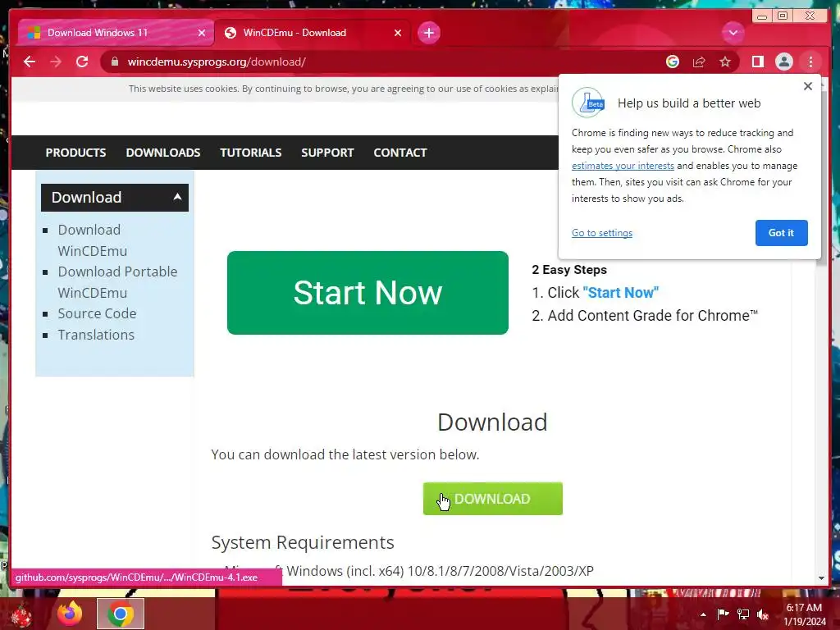Click the forward navigation arrow
Image resolution: width=840 pixels, height=630 pixels.
point(56,62)
